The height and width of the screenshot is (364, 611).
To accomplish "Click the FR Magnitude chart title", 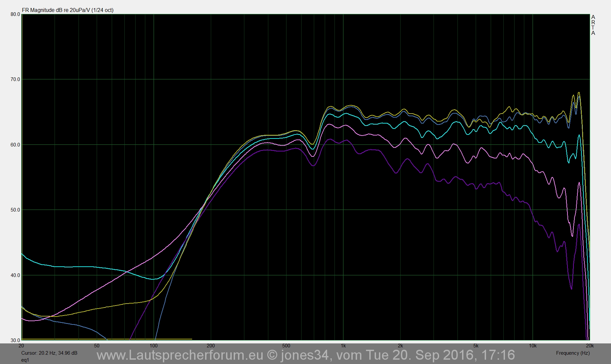I will point(67,10).
